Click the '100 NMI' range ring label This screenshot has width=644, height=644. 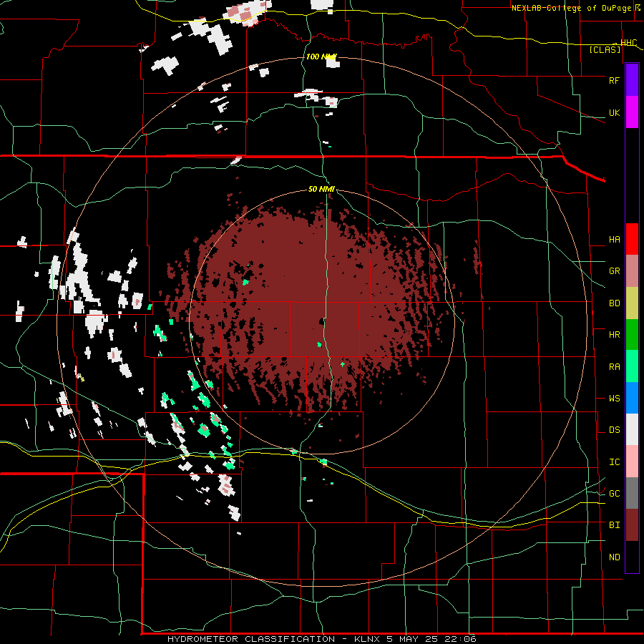(x=321, y=57)
